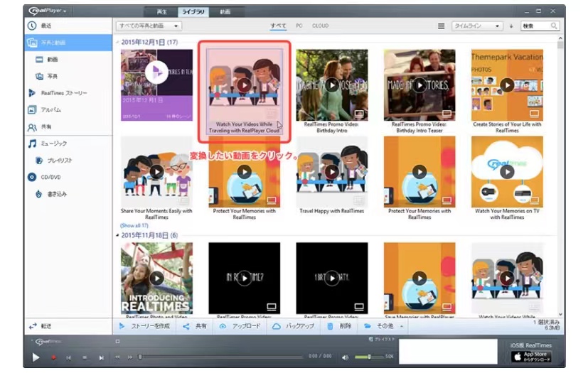Open Create Stories of Your Life thumbnail

click(507, 85)
